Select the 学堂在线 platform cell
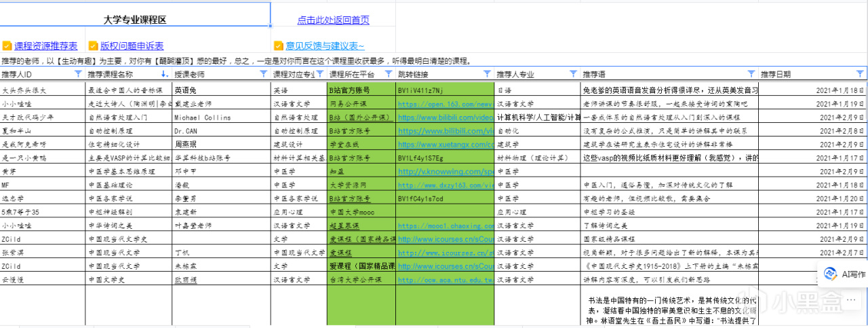Screen dimensions: 868x328 361,145
